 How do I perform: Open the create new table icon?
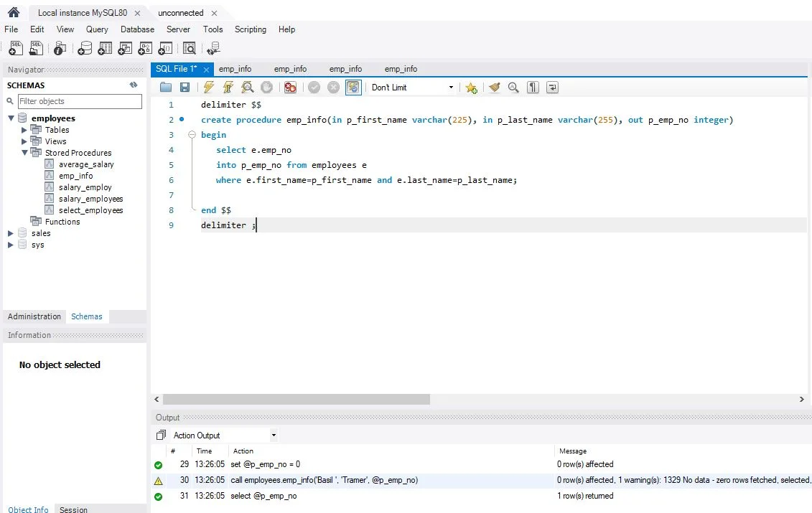coord(105,49)
